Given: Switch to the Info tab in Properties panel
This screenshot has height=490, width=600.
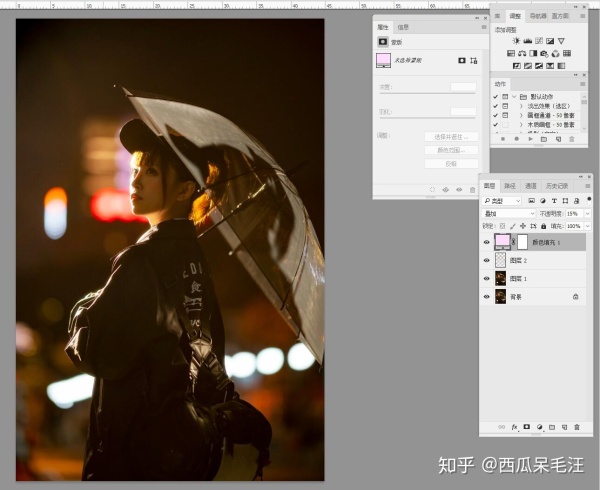Looking at the screenshot, I should click(403, 27).
